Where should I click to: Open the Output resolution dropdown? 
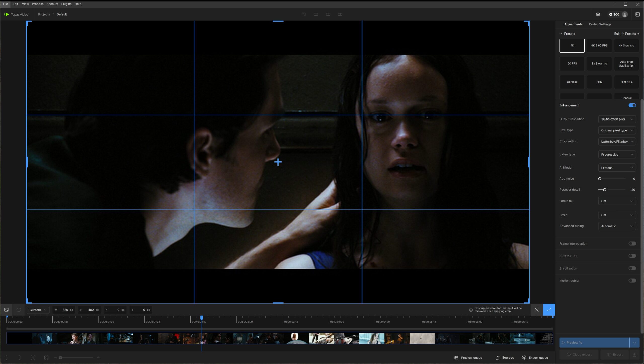point(617,119)
